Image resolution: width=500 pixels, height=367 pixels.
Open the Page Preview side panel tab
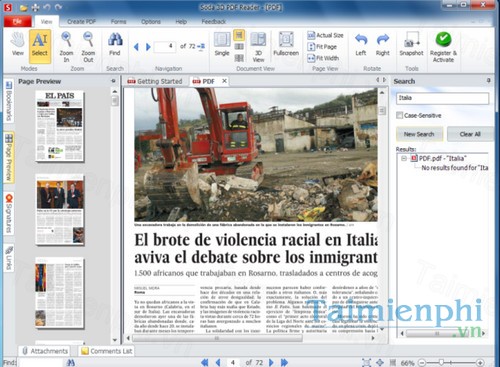(x=9, y=157)
